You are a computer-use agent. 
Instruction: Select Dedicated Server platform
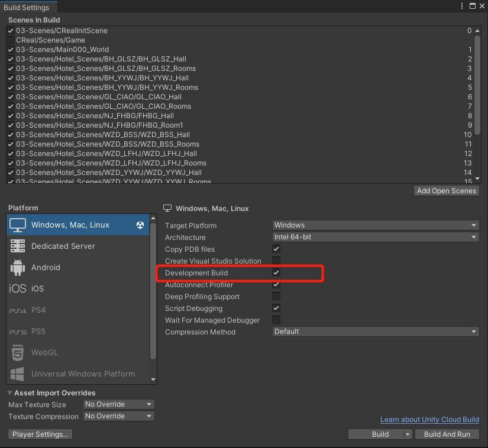point(78,246)
